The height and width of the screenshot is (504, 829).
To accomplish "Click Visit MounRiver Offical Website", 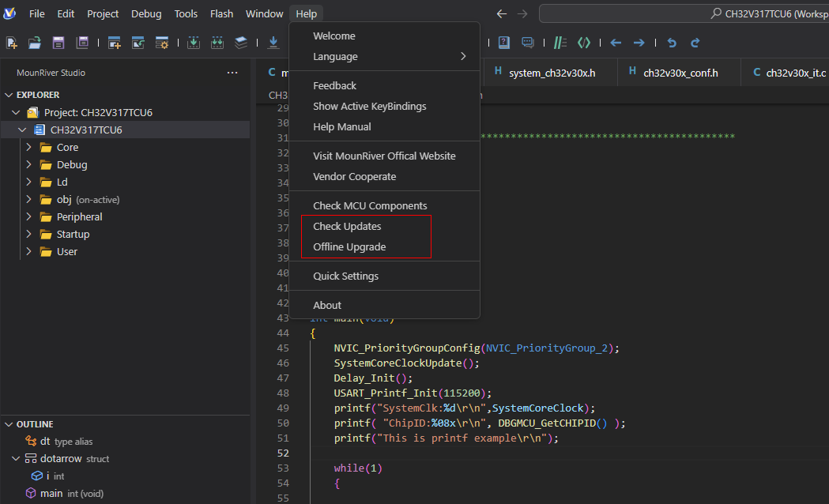I will click(x=384, y=156).
